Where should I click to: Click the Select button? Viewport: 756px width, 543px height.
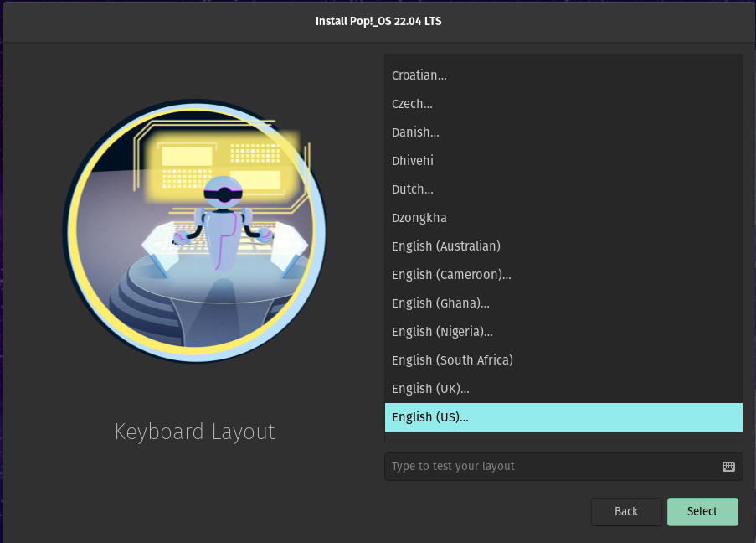(x=702, y=512)
